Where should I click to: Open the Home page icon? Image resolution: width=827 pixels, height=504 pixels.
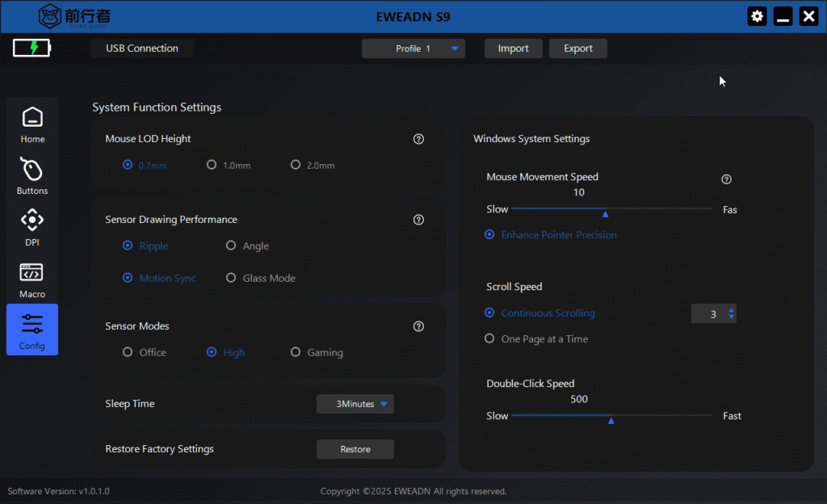point(32,117)
